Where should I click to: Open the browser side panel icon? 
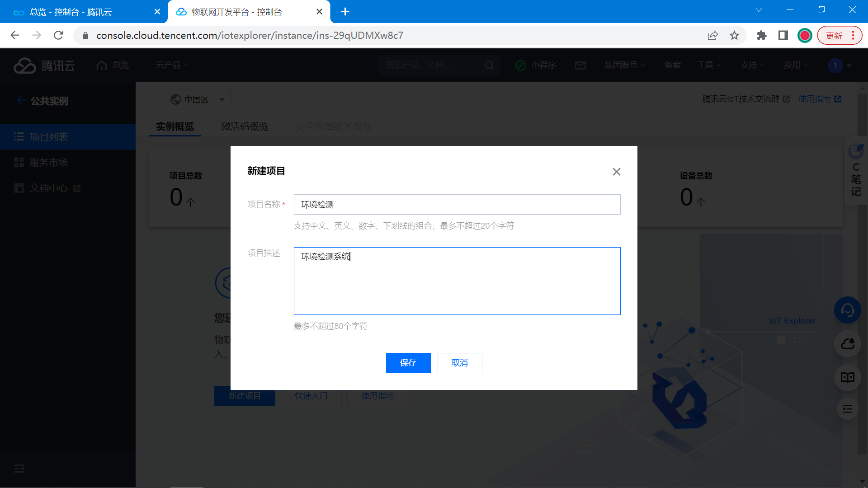[783, 35]
